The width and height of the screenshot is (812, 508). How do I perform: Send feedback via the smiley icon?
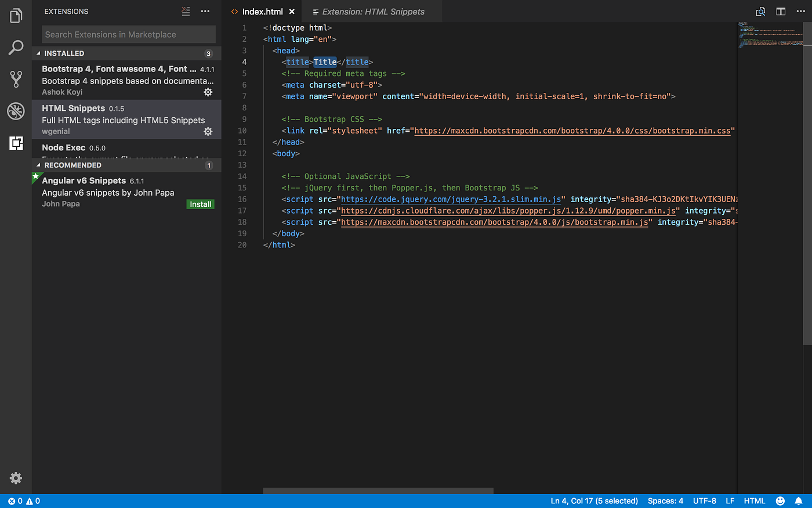click(x=780, y=500)
